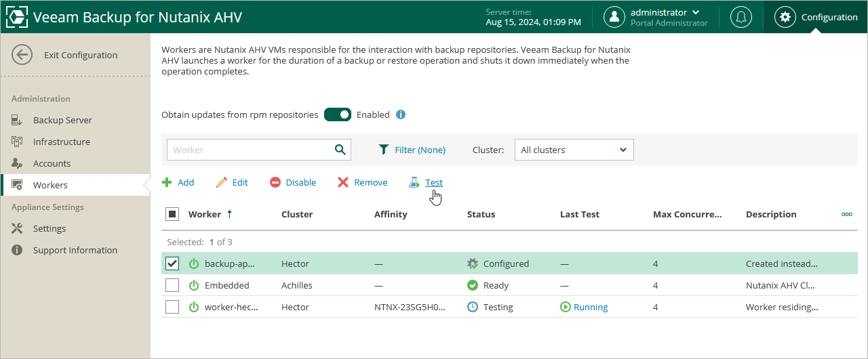Click the Exit Configuration back arrow
Screen dimensions: 868x359
22,56
